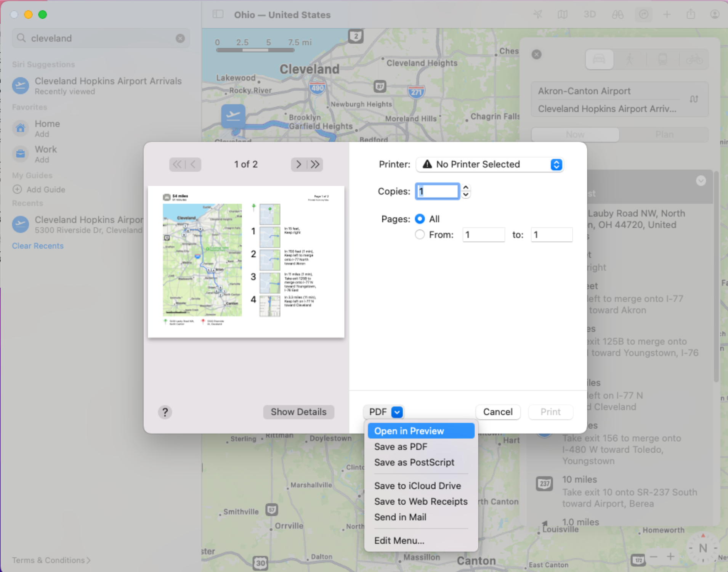Open the account profile icon
The image size is (728, 572).
click(715, 14)
